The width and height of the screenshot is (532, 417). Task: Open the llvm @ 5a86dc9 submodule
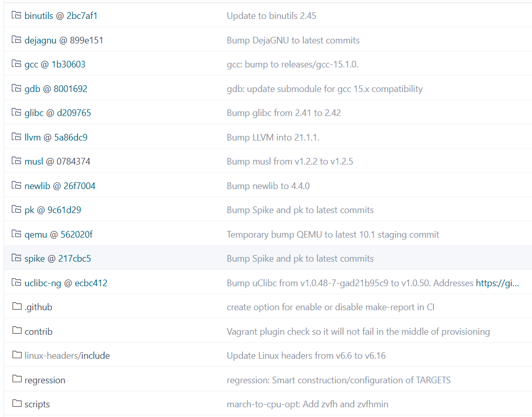(56, 137)
